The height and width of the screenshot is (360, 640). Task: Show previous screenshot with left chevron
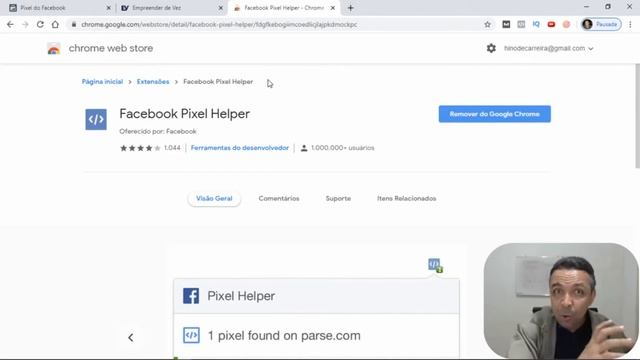click(131, 338)
